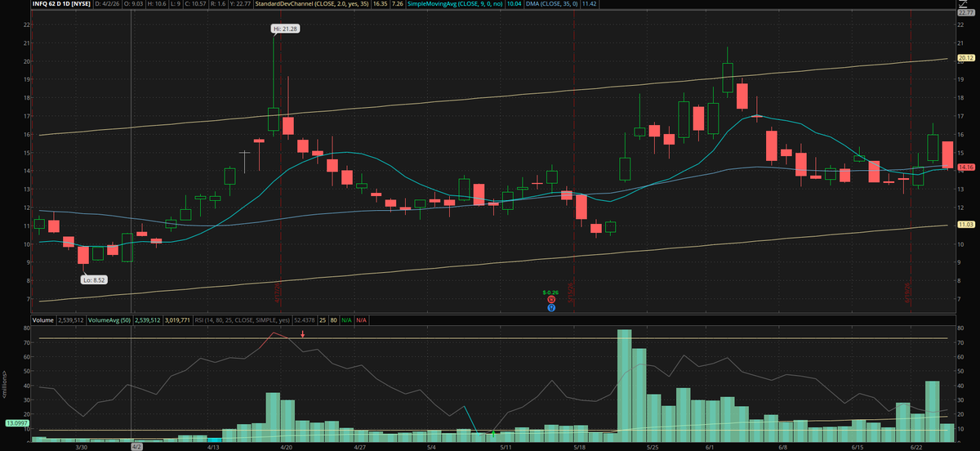Click the 13.0997 volume label on the left axis

point(17,423)
